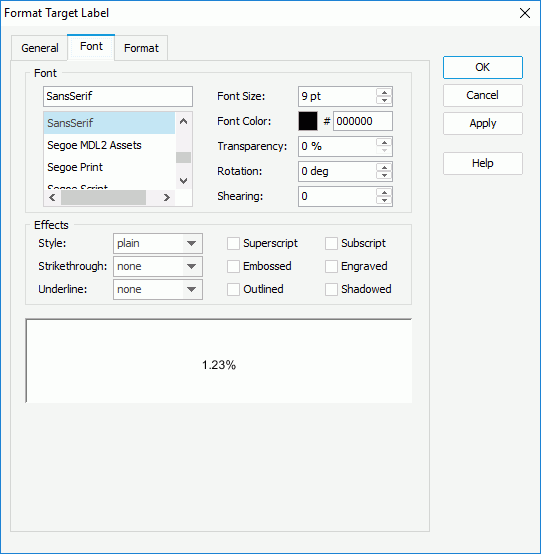Click the OK button
The width and height of the screenshot is (541, 554).
[x=483, y=67]
